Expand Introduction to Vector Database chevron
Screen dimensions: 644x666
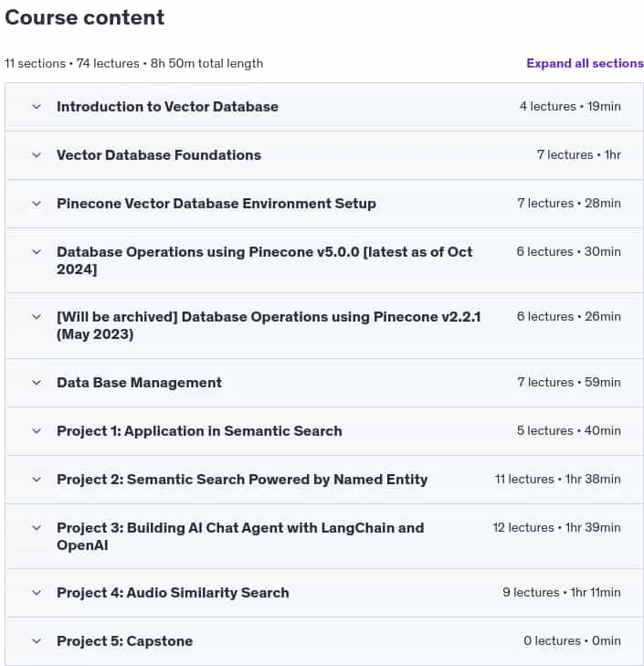tap(37, 107)
